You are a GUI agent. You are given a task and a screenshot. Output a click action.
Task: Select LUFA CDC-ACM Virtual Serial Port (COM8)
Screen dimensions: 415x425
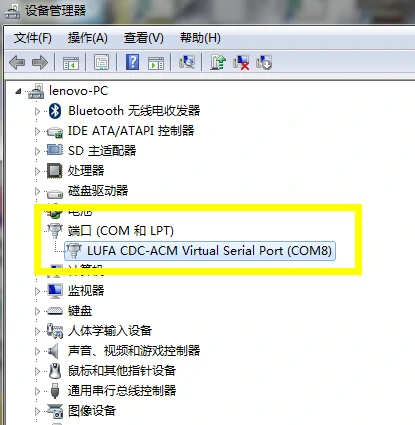pos(200,251)
